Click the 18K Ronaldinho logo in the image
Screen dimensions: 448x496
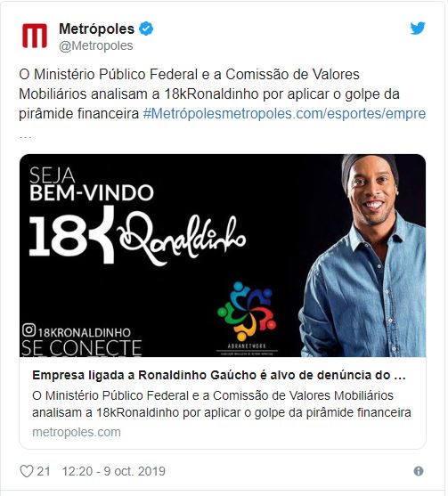pos(137,236)
